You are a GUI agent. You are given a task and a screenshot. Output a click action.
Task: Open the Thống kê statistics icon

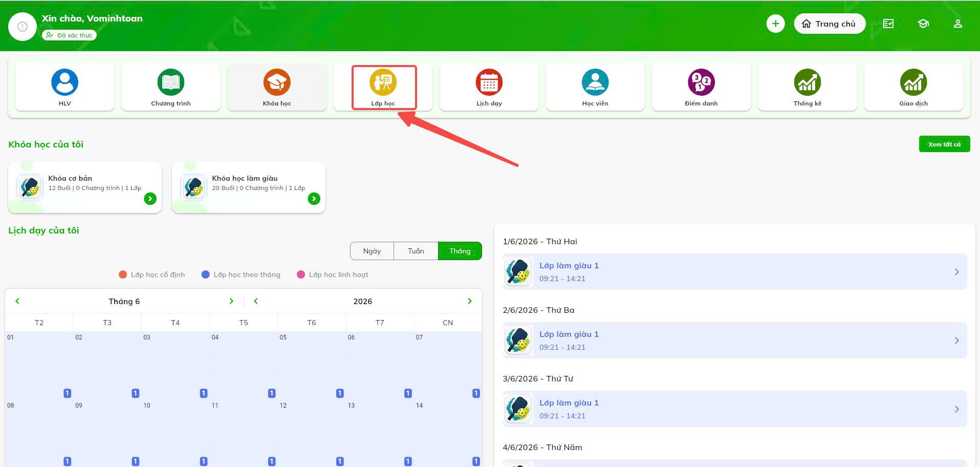(x=808, y=82)
